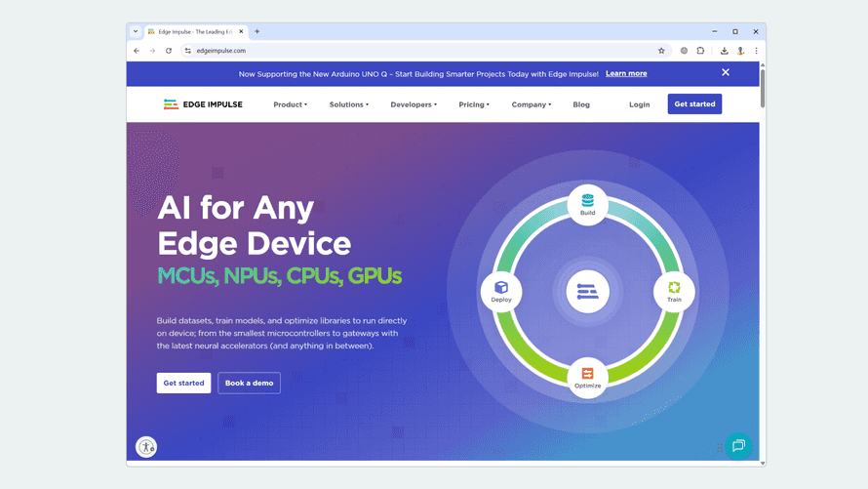
Task: Click the "MCUs, NPUs, CPUs, GPUs" text
Action: click(280, 276)
